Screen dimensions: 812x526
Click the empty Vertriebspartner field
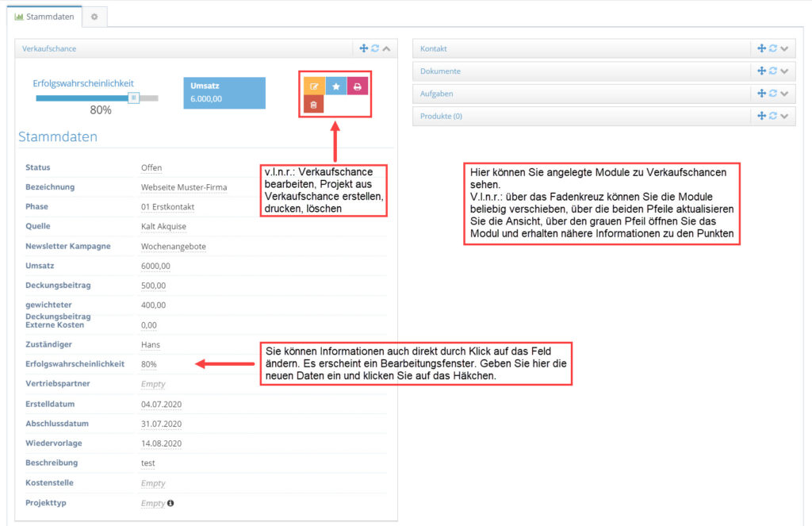(153, 384)
